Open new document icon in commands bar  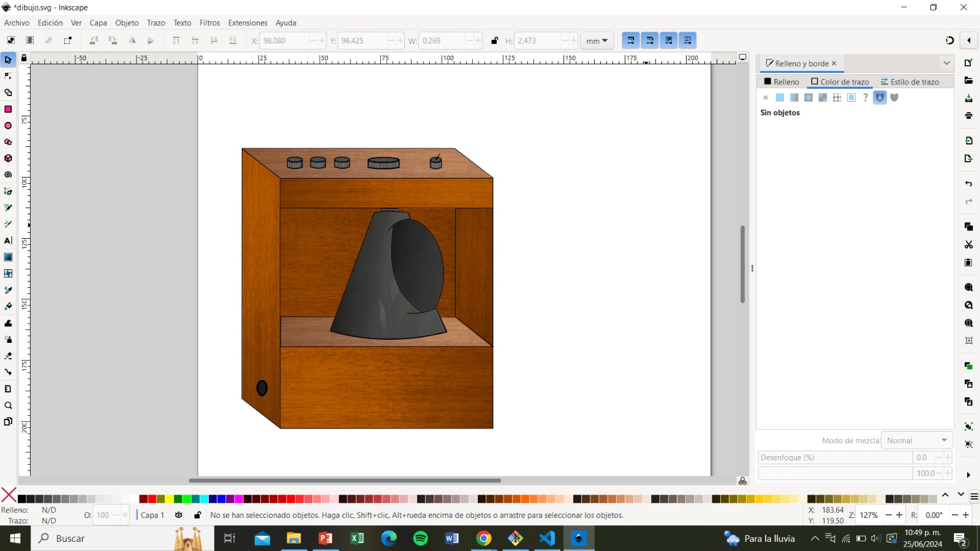pos(968,63)
